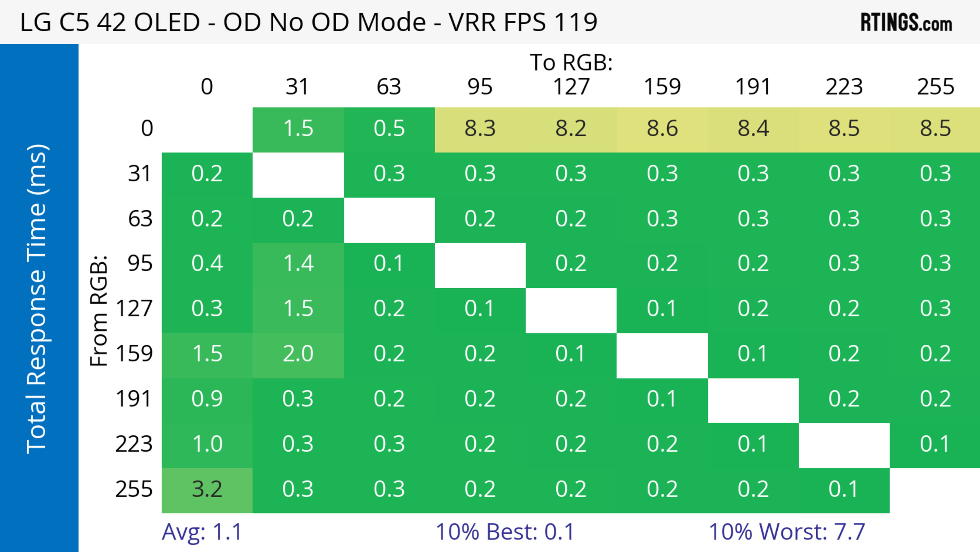Select the 0.4 cell in row 95
This screenshot has width=980, height=552.
[207, 263]
